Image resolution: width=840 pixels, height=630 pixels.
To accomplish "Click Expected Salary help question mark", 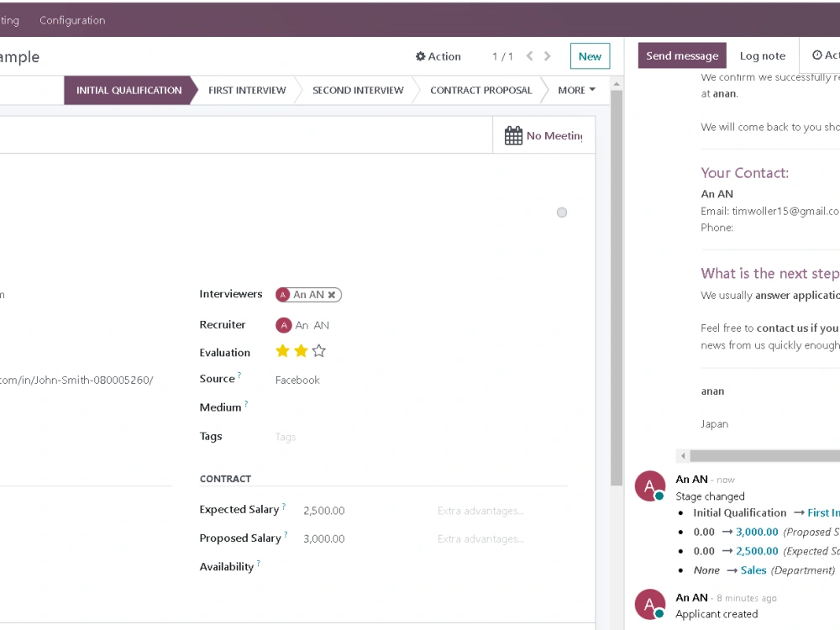I will (284, 506).
